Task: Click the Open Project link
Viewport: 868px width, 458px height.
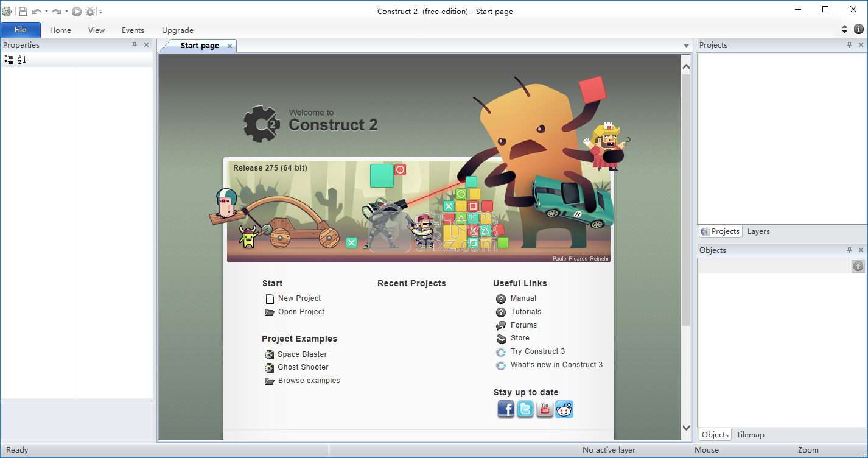Action: point(301,312)
